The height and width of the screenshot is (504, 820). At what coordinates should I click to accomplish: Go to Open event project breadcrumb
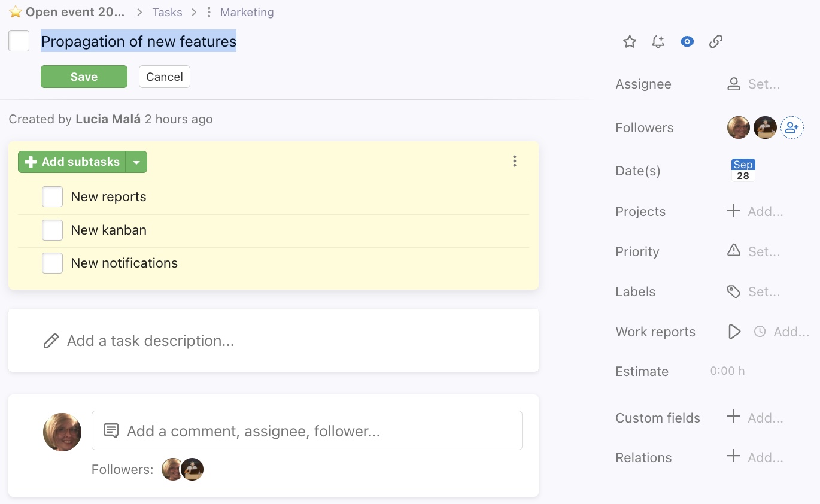click(75, 12)
